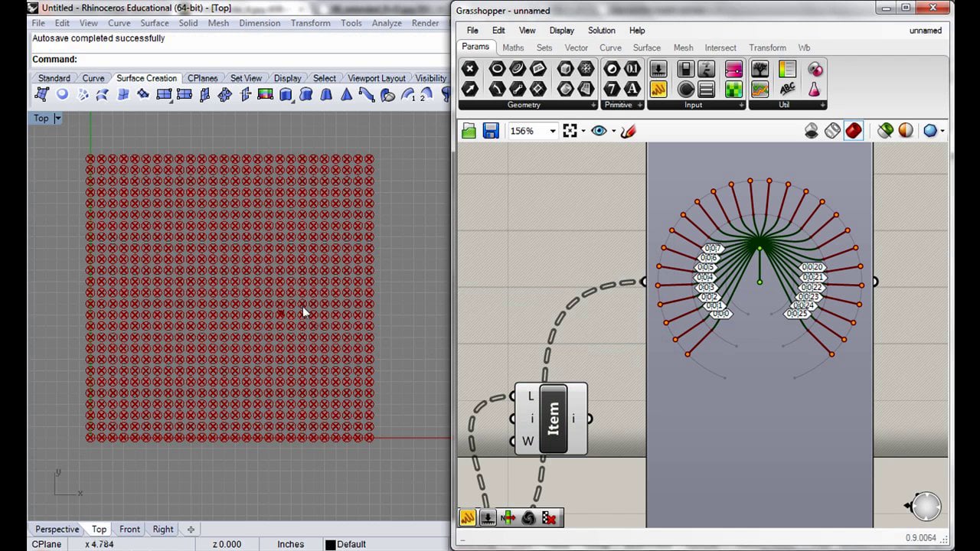
Task: Open a file with Grasshopper's green folder icon
Action: tap(469, 131)
